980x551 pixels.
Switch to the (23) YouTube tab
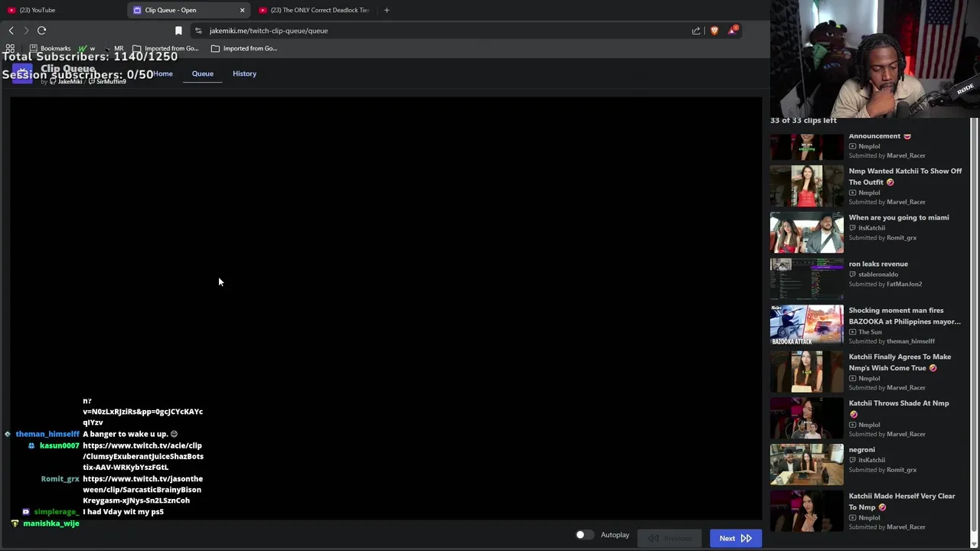63,10
